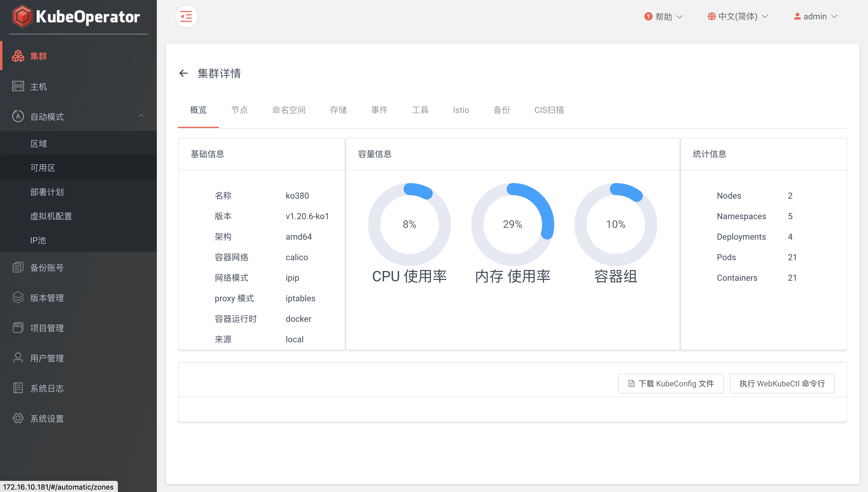Screen dimensions: 868x492
Task: Download the KubeConfig file
Action: coord(670,384)
